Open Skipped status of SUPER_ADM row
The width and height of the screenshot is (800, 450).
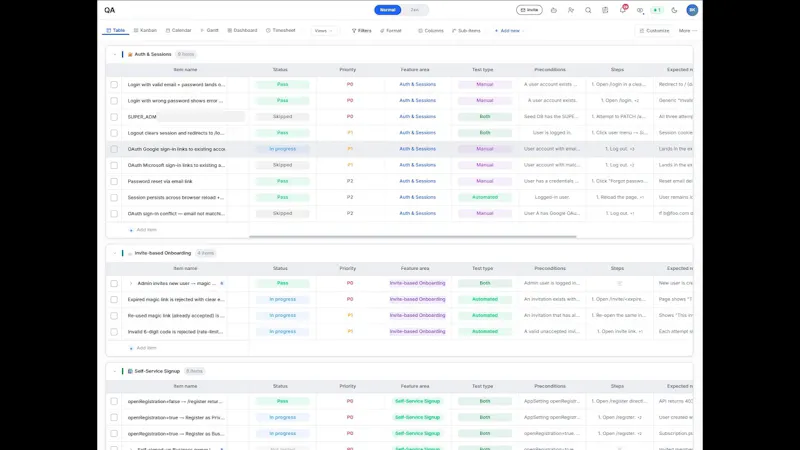coord(283,116)
